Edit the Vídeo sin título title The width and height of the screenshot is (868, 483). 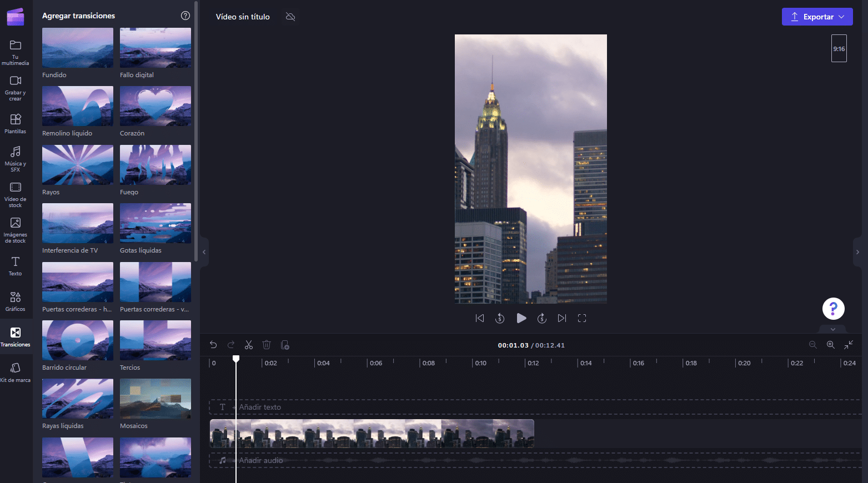click(243, 17)
